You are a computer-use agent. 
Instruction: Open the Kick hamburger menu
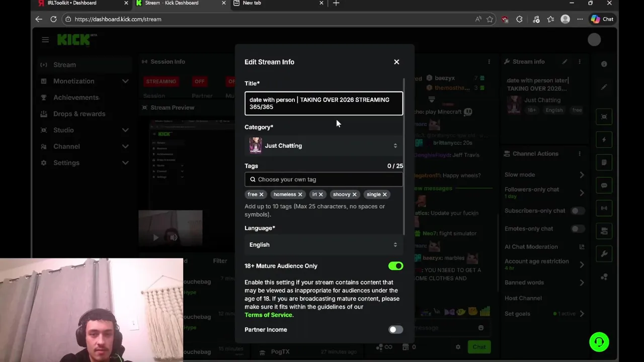point(45,40)
